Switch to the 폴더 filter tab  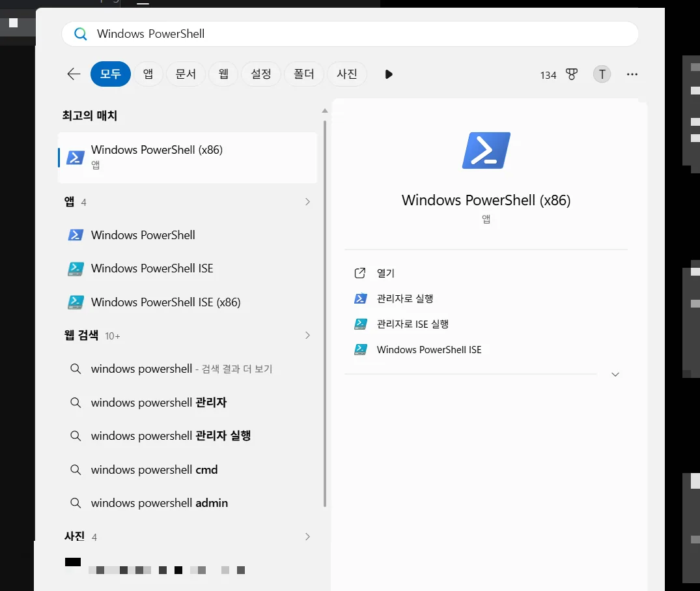[x=304, y=74]
